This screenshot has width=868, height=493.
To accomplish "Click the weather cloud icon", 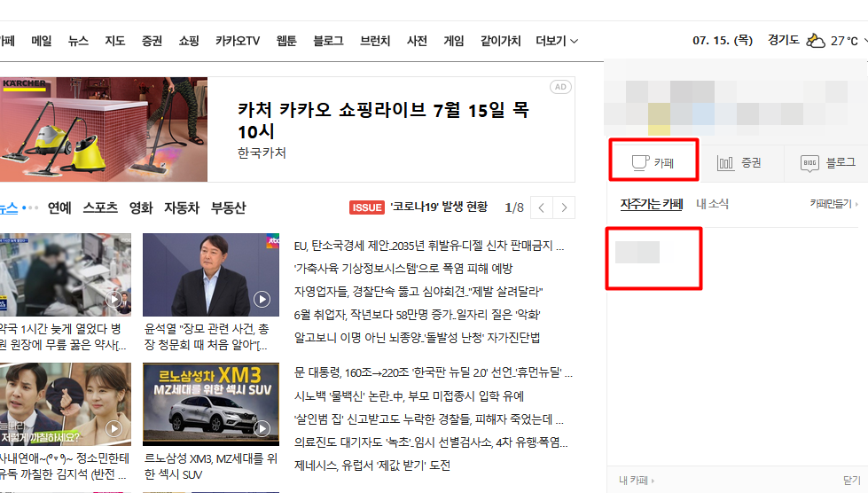I will coord(816,41).
